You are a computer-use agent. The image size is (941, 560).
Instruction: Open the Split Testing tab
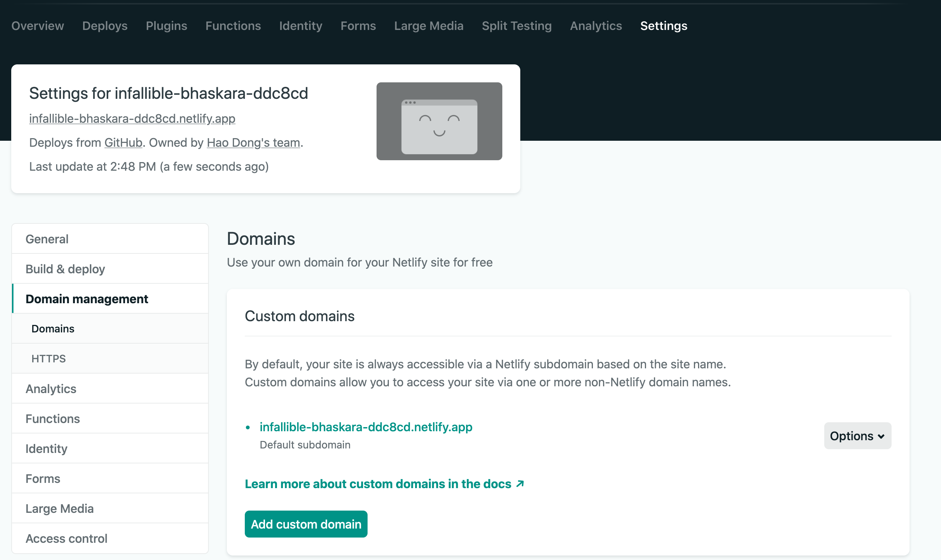517,26
